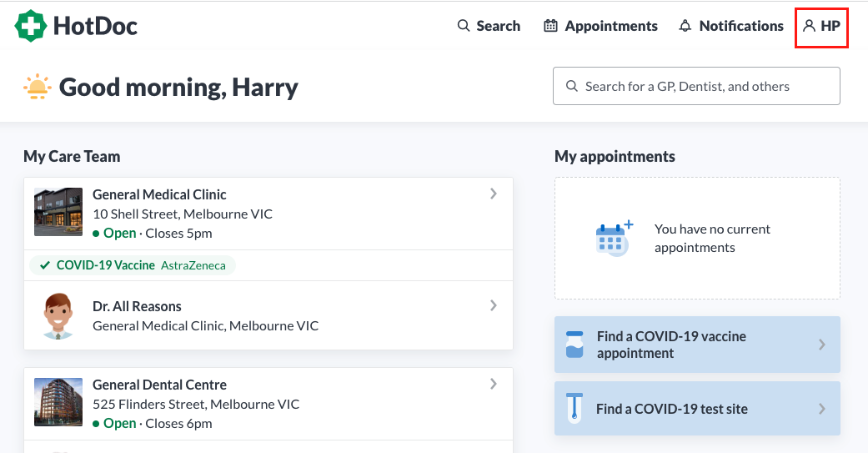Click the magnifier icon beside Search in header

(464, 26)
